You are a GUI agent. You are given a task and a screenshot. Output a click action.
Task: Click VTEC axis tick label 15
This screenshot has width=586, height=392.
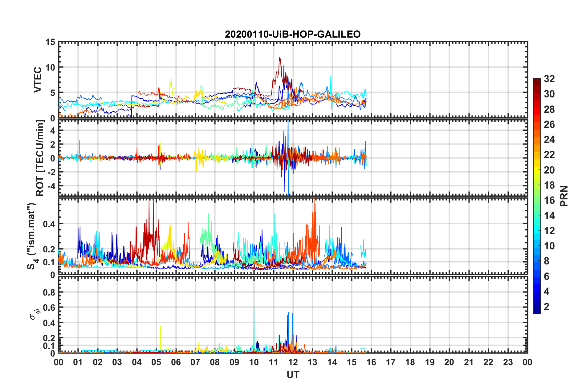(50, 42)
